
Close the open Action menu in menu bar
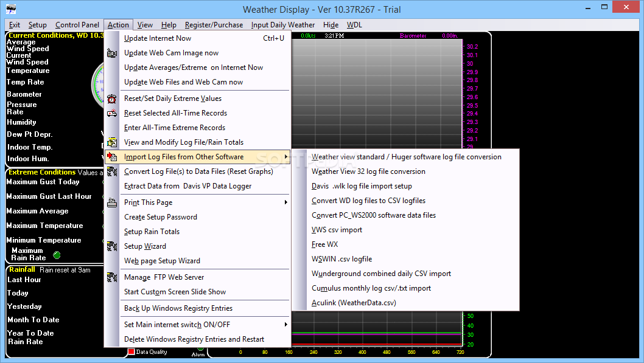tap(118, 25)
